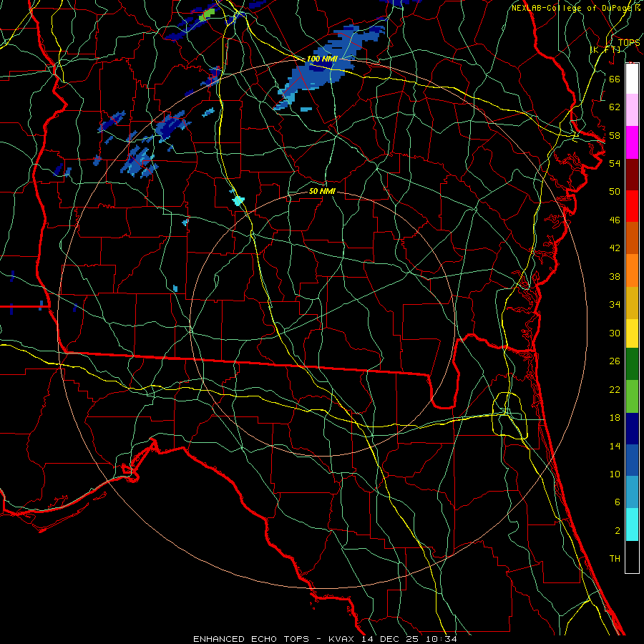Click the yellow 30-34 kft legend swatch
Viewport: 644px width, 644px height.
point(632,333)
